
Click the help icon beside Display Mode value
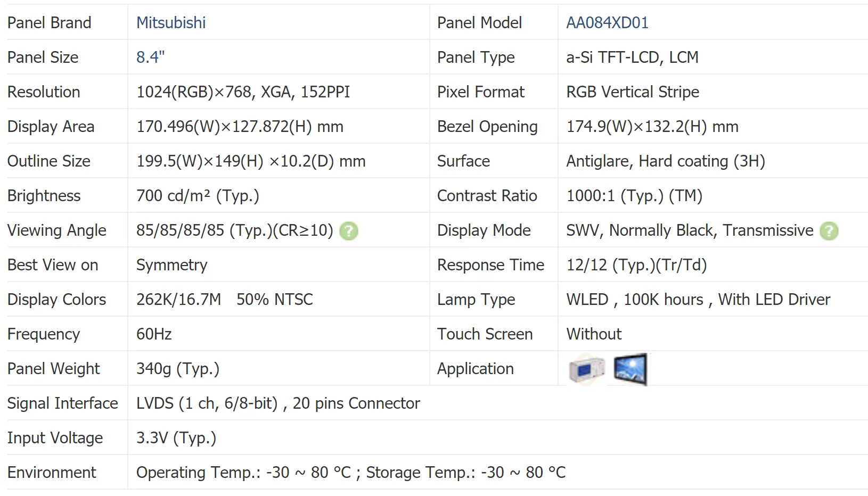tap(829, 231)
